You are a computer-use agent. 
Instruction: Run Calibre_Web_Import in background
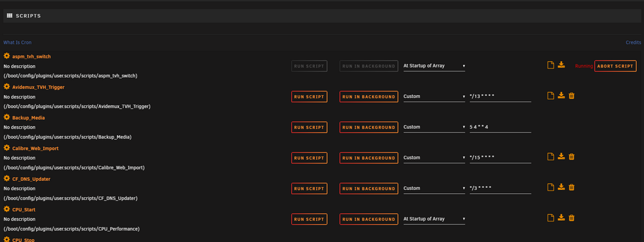369,158
